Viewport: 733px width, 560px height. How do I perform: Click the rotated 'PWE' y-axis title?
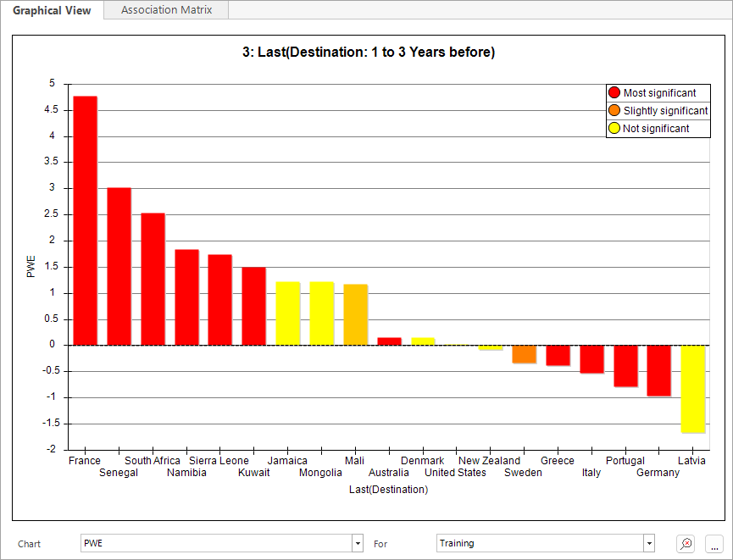coord(31,266)
